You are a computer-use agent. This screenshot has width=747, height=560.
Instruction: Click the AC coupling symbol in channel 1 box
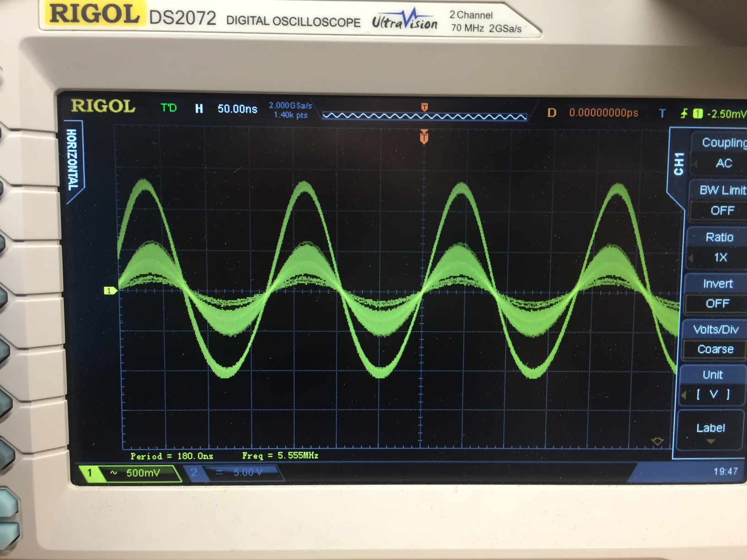click(114, 473)
